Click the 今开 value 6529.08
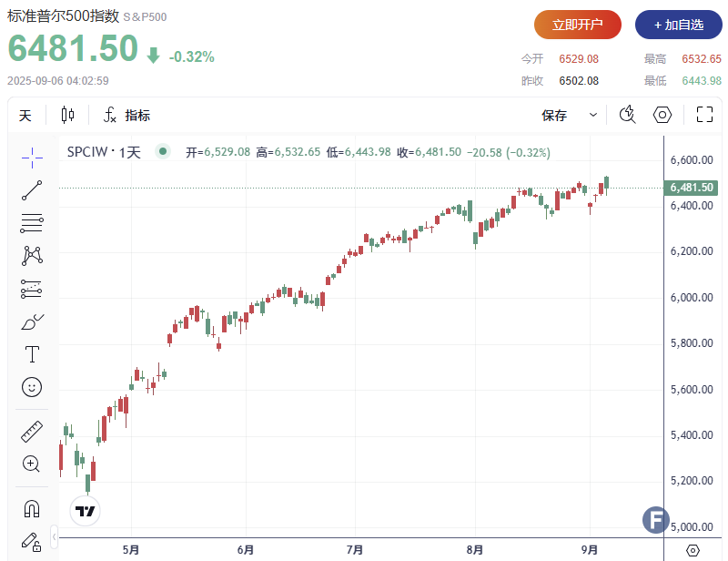Viewport: 728px width, 561px height. coord(579,59)
